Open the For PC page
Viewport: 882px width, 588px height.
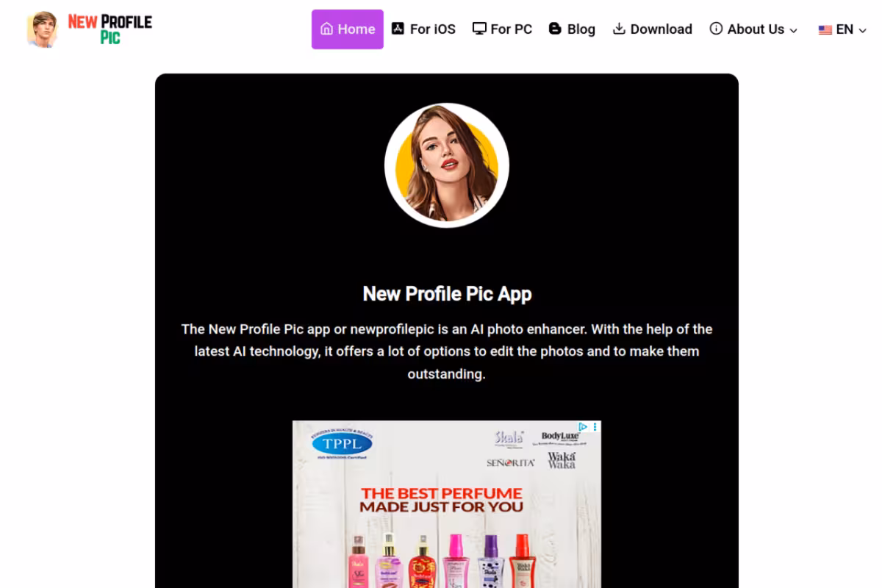[x=502, y=29]
